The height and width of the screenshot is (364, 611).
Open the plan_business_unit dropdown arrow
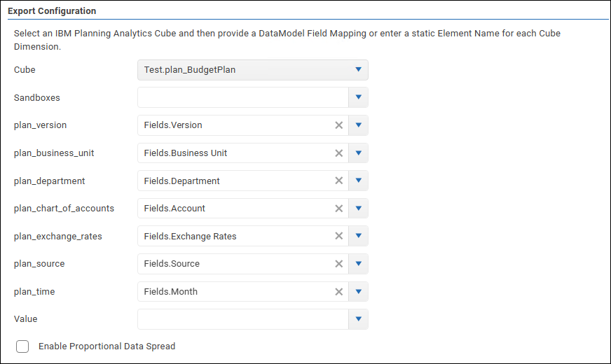[x=358, y=153]
